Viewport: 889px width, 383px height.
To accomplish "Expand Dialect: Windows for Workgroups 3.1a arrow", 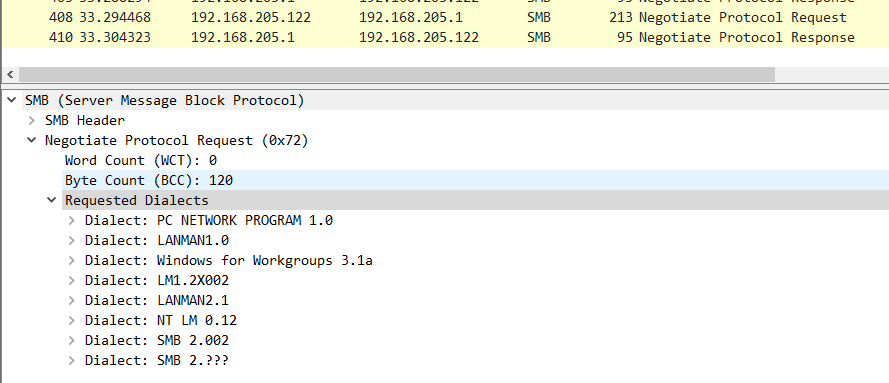I will [71, 261].
